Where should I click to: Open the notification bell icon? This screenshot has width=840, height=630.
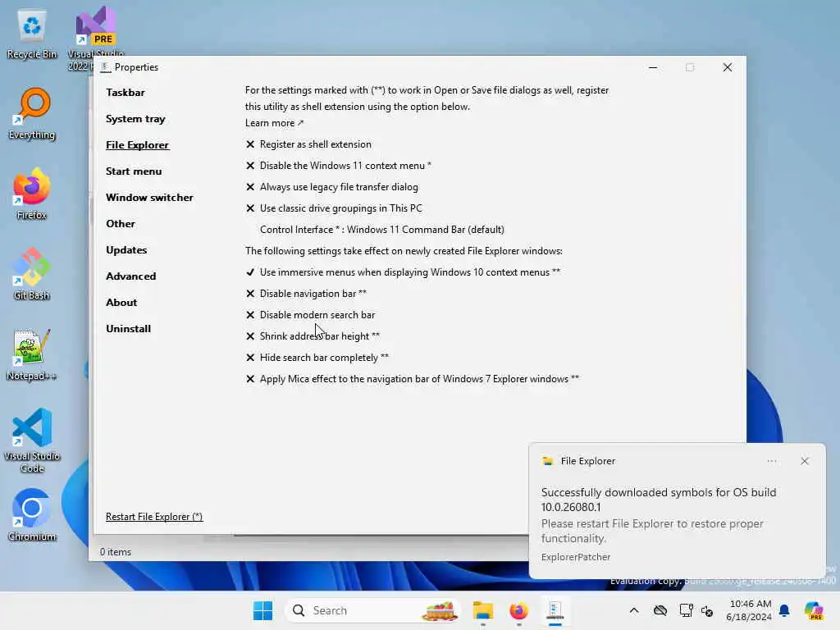(784, 610)
